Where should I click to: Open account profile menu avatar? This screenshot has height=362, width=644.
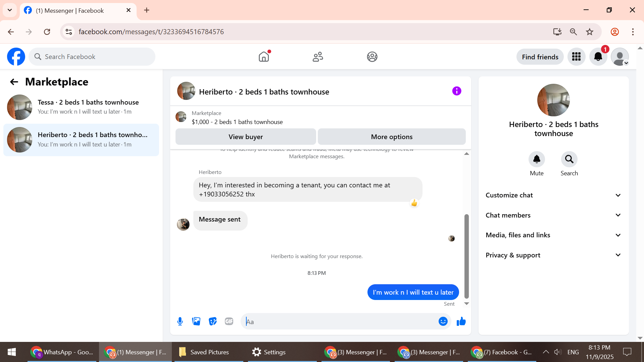pyautogui.click(x=620, y=57)
